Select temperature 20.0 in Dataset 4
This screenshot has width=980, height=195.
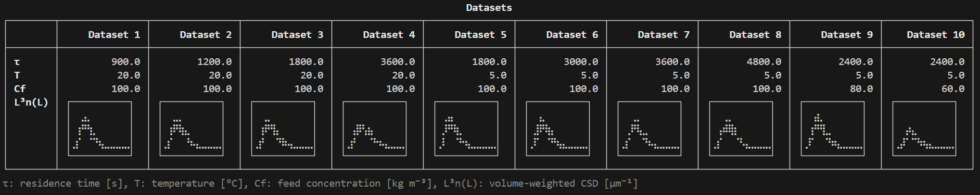pos(403,75)
